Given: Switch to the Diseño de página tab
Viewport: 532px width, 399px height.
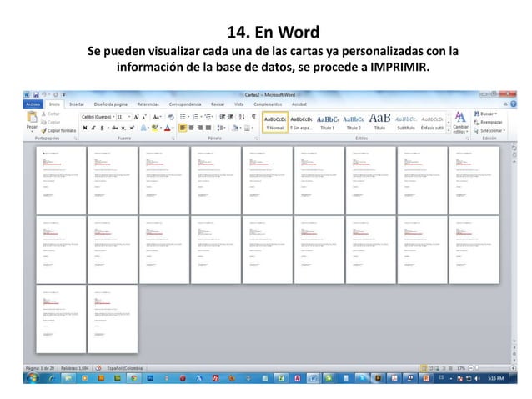Looking at the screenshot, I should (111, 104).
